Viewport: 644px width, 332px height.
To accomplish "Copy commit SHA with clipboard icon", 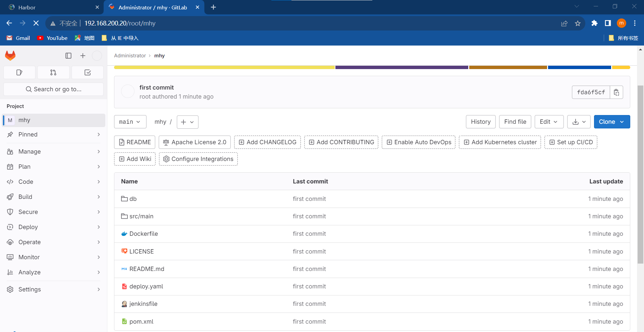I will click(616, 92).
